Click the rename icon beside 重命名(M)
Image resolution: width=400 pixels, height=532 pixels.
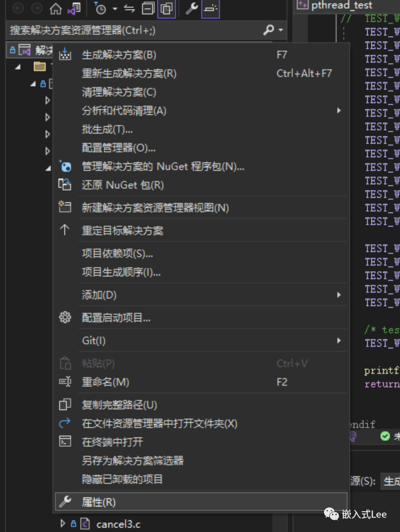tap(65, 382)
